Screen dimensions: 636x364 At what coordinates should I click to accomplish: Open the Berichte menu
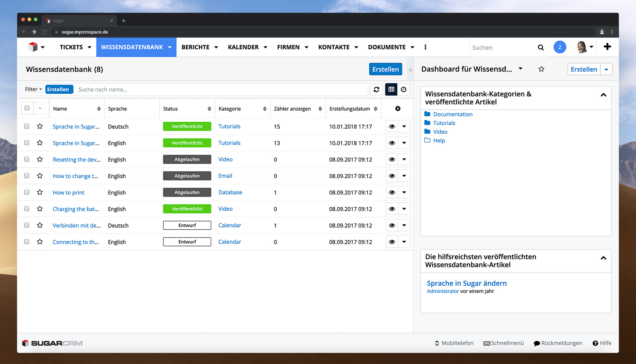(199, 47)
